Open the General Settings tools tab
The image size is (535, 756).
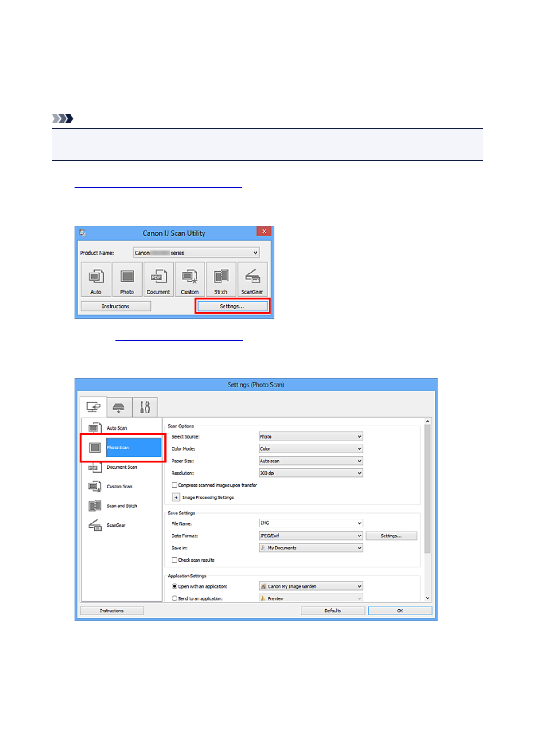coord(145,407)
